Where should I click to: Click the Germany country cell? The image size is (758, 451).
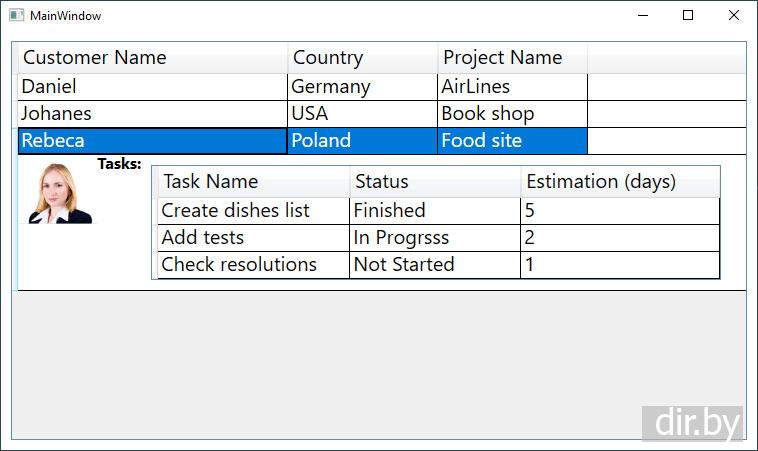pyautogui.click(x=362, y=87)
